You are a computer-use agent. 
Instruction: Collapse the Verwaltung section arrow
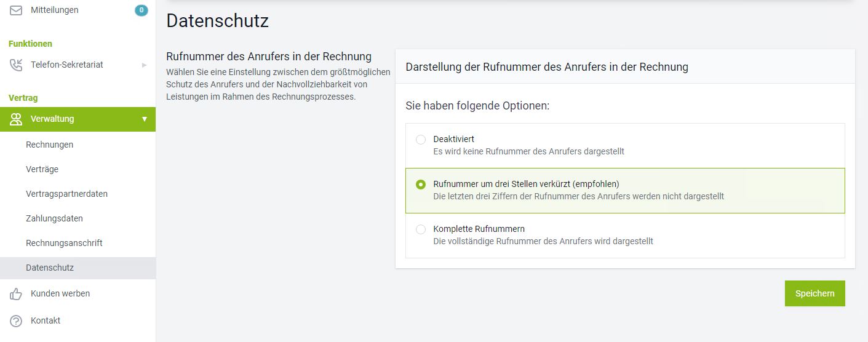145,119
